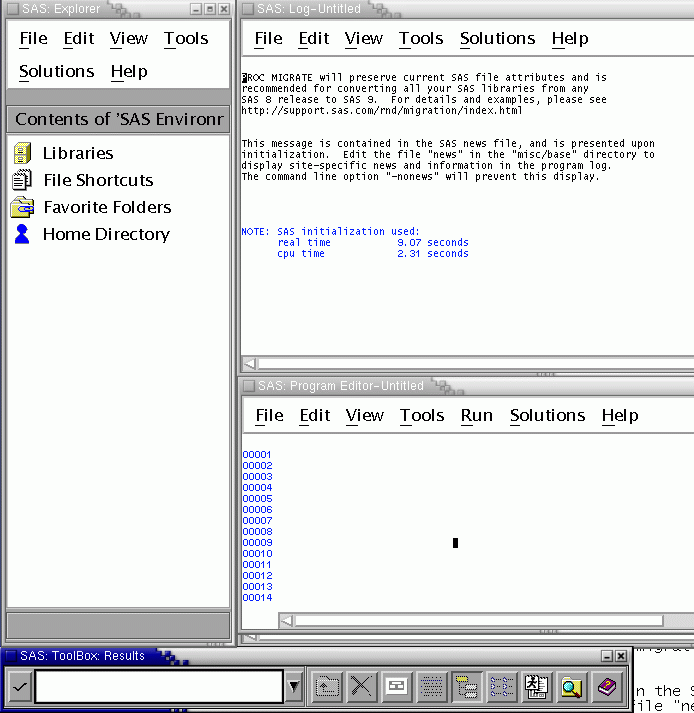Open the Tools menu in Explorer
Image resolution: width=694 pixels, height=713 pixels.
[x=186, y=38]
